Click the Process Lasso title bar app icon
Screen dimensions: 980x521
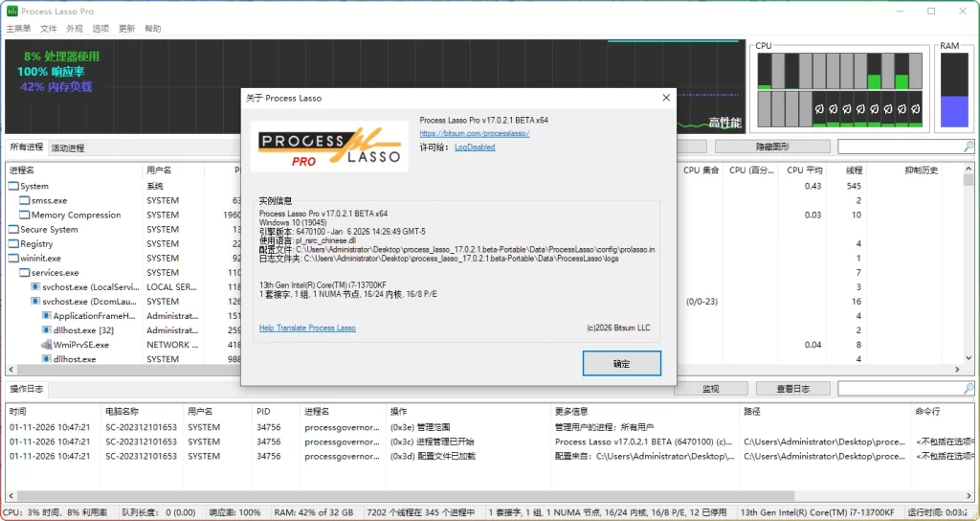(11, 11)
